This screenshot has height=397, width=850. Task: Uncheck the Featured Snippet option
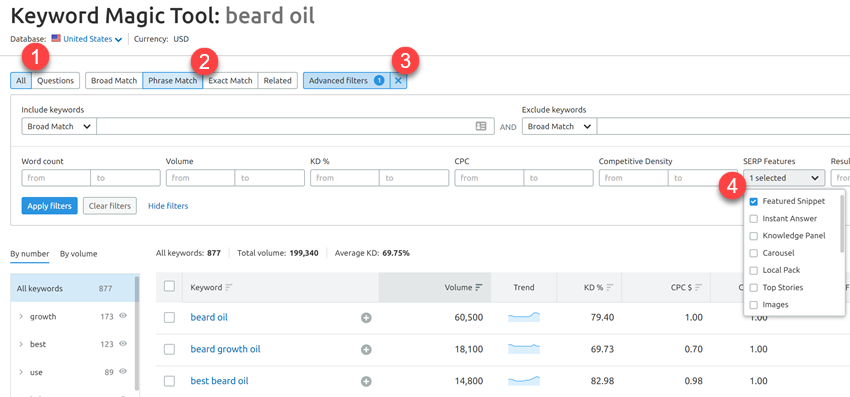click(x=754, y=201)
